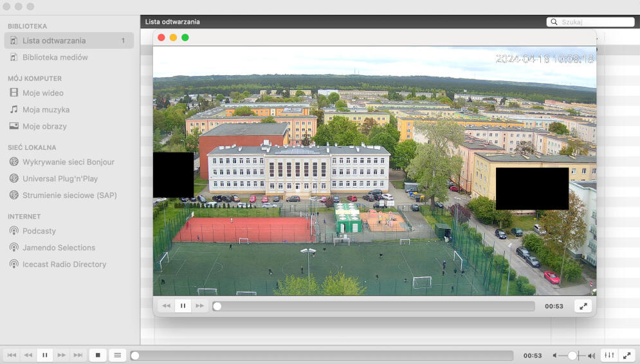The height and width of the screenshot is (364, 640).
Task: Skip to next item in main controls
Action: click(x=78, y=355)
